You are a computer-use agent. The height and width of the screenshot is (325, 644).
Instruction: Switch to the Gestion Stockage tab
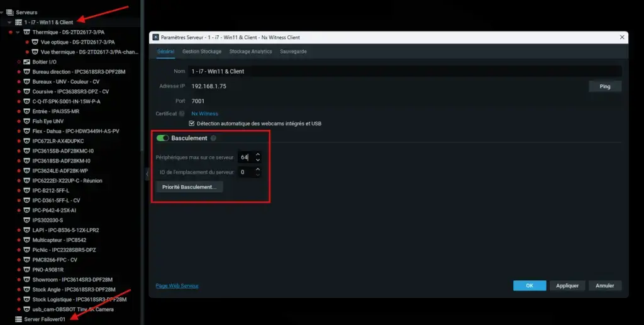(x=201, y=51)
